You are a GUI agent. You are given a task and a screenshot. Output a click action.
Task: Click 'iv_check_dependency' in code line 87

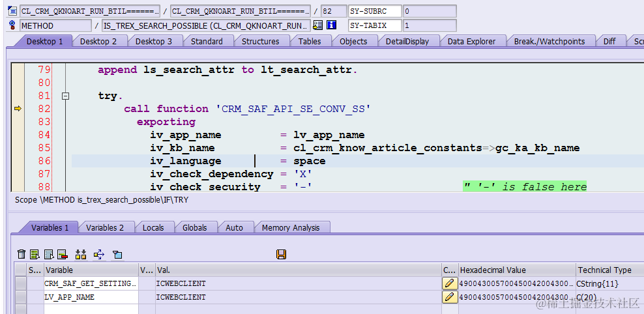212,174
